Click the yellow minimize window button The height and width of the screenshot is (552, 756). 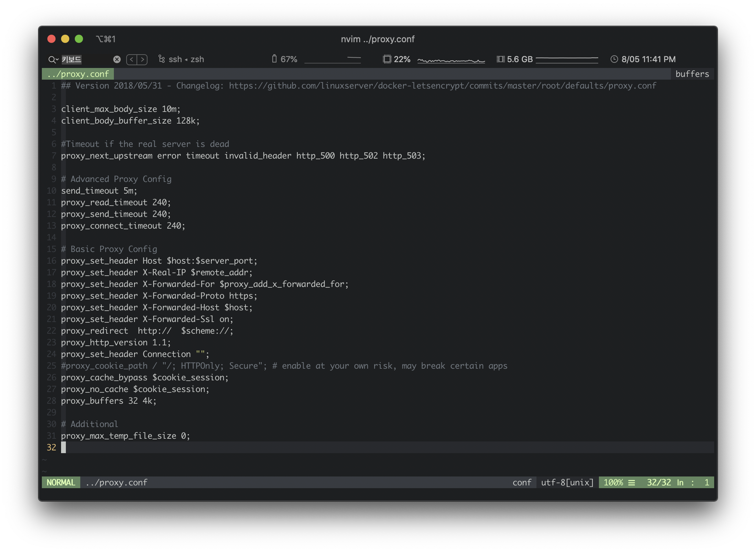pos(65,39)
